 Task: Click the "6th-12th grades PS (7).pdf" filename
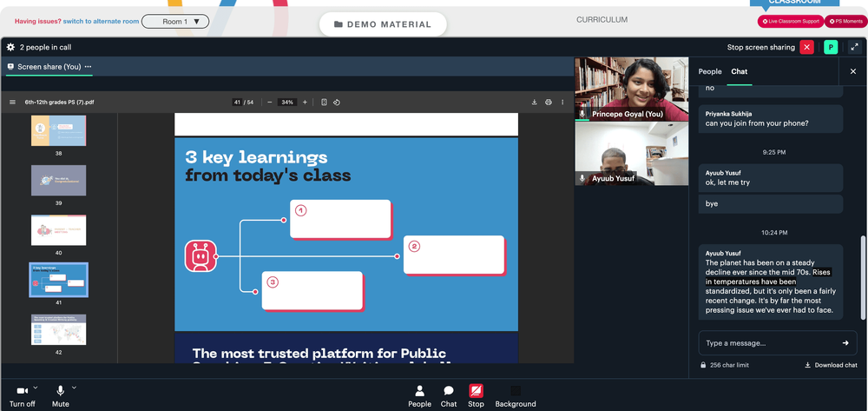point(59,102)
